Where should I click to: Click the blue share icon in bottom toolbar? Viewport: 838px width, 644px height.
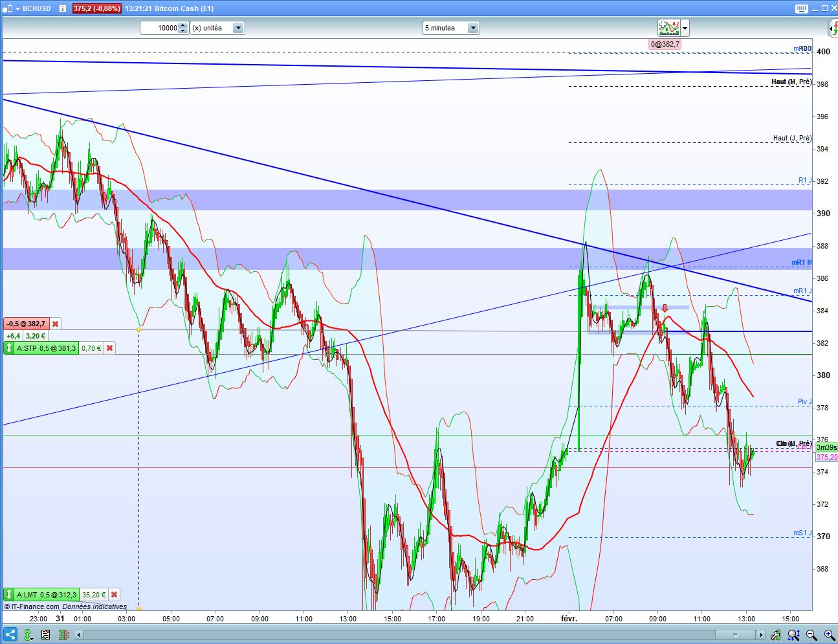pyautogui.click(x=10, y=635)
